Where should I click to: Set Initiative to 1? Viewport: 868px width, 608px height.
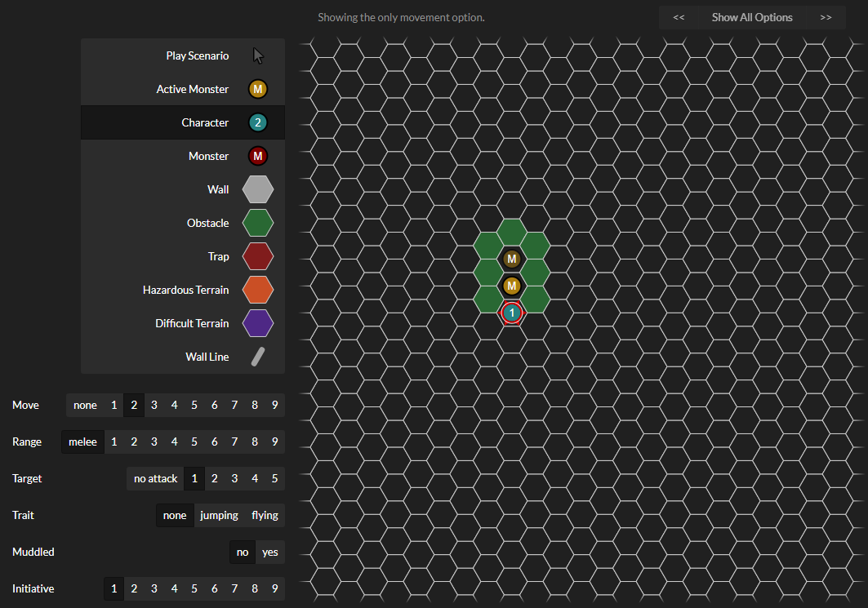pos(114,588)
